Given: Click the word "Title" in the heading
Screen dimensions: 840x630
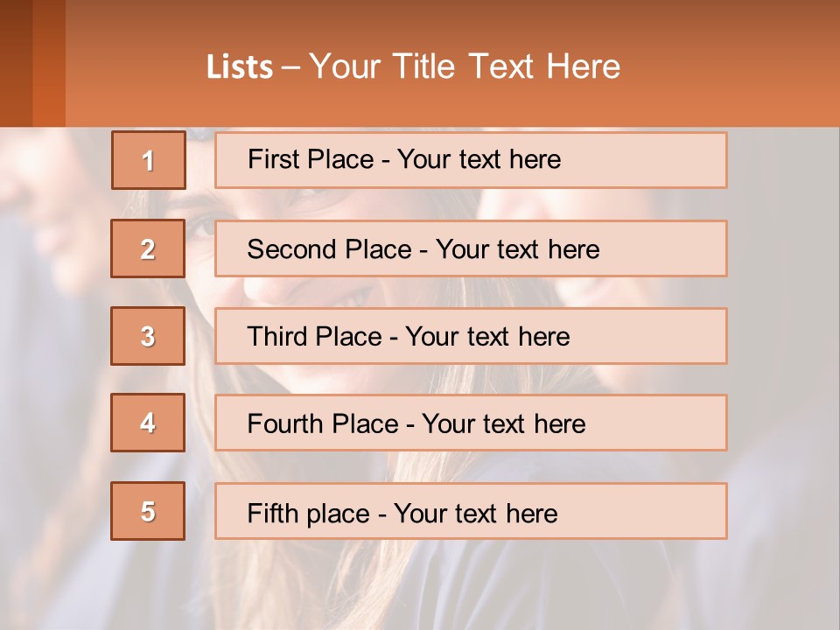Looking at the screenshot, I should tap(427, 66).
